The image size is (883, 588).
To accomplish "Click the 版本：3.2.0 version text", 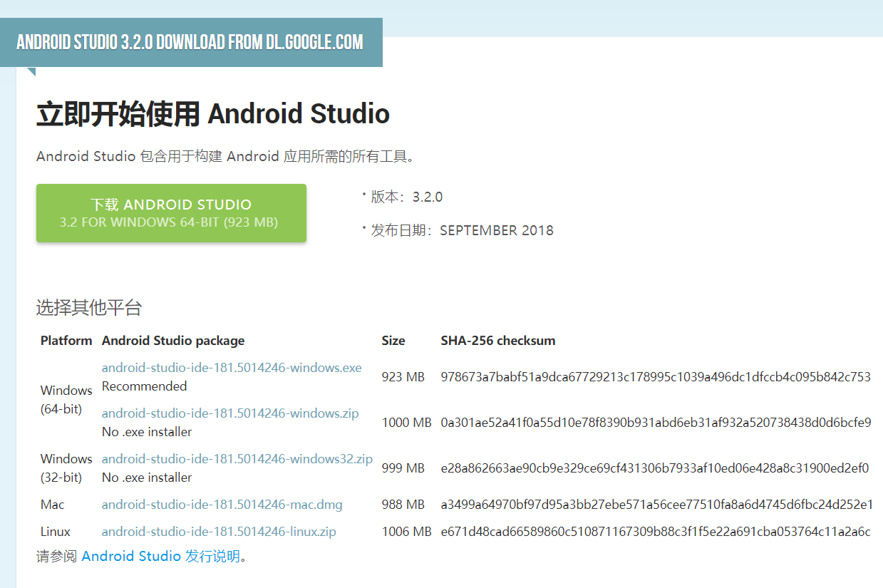I will [x=406, y=197].
